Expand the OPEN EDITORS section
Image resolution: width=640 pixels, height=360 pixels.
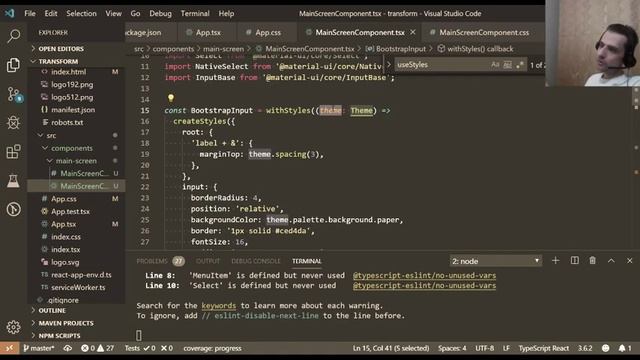tap(61, 49)
